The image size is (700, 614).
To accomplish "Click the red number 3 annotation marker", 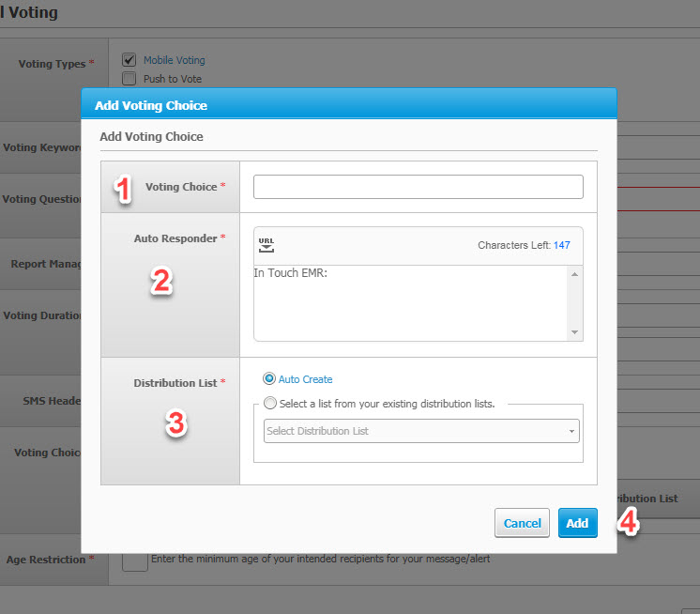I will (x=175, y=423).
